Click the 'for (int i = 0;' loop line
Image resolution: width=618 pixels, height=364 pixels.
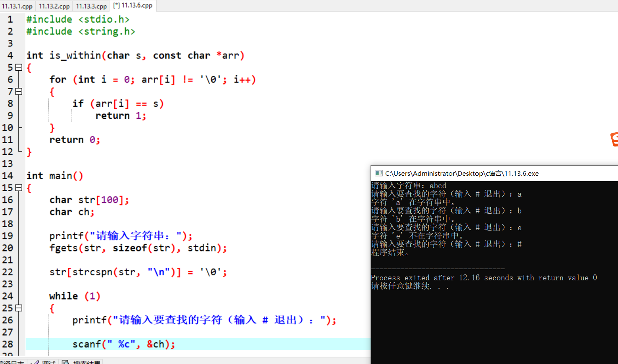(152, 79)
